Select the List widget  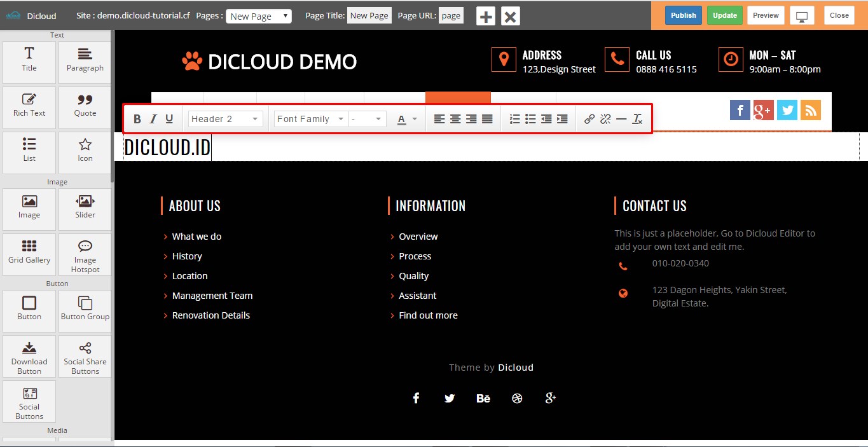pyautogui.click(x=29, y=153)
